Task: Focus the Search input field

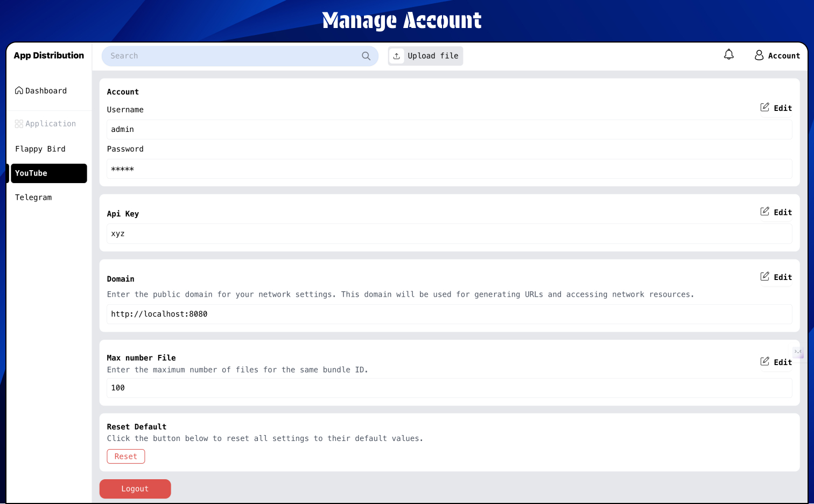Action: coord(231,56)
